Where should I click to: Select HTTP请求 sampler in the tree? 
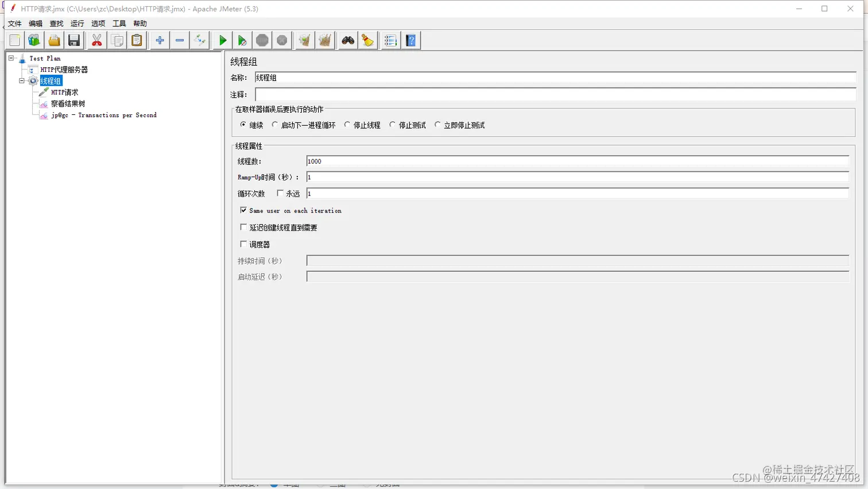[x=64, y=93]
